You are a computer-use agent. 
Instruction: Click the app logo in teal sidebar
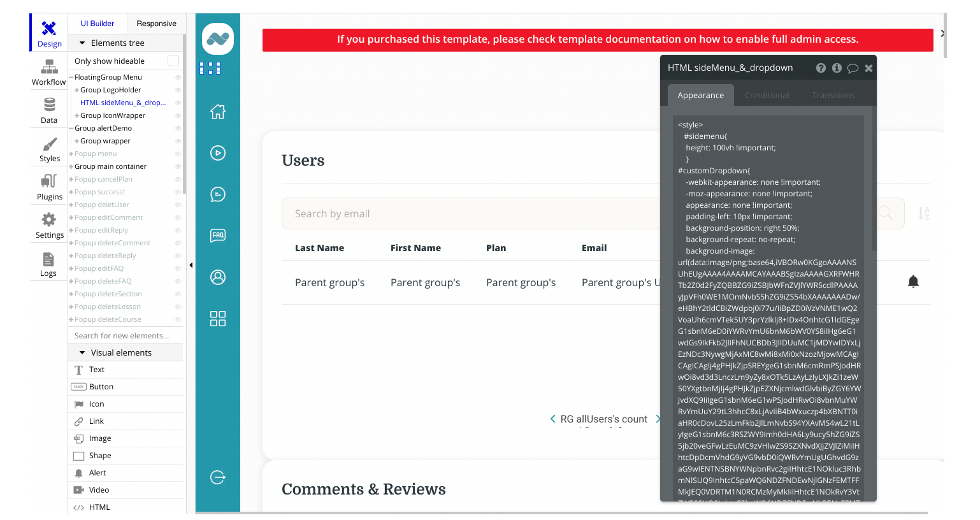[x=218, y=39]
